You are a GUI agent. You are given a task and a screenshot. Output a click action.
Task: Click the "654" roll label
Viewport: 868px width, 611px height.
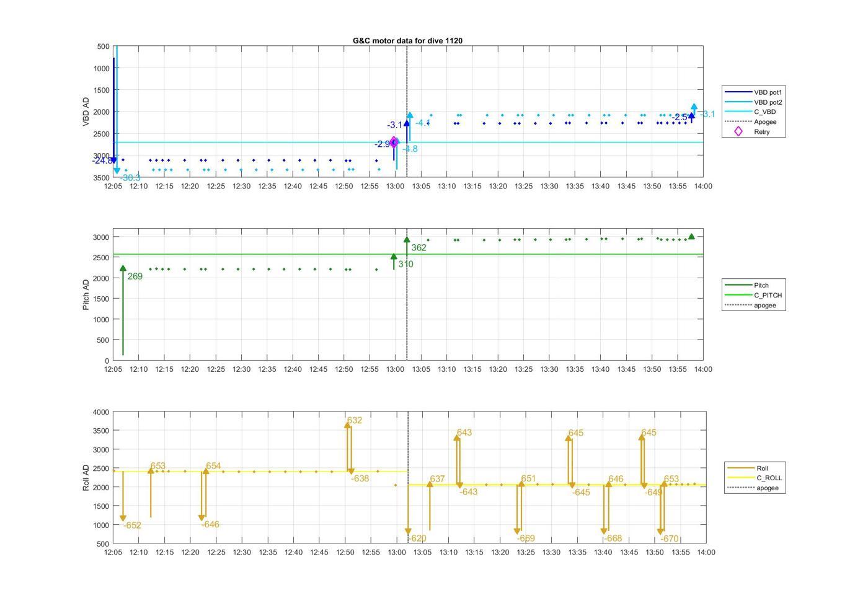click(x=213, y=466)
